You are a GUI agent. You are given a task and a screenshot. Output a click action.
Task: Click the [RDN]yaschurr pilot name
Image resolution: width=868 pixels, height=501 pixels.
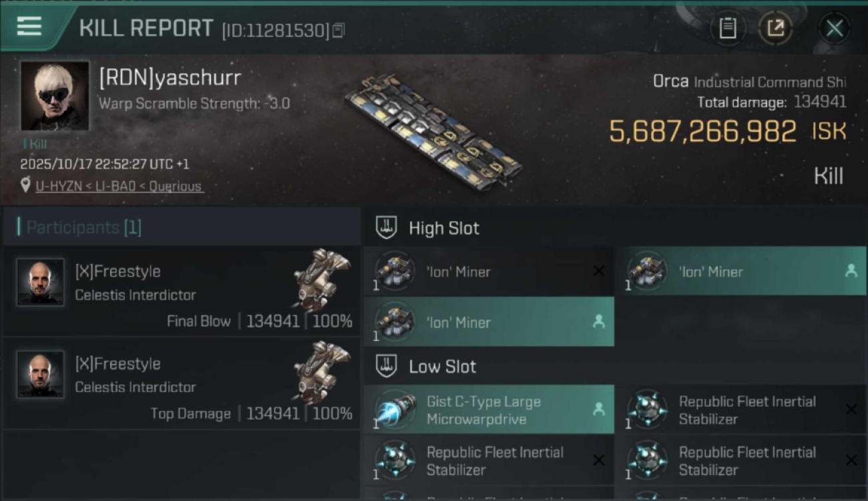click(x=170, y=78)
